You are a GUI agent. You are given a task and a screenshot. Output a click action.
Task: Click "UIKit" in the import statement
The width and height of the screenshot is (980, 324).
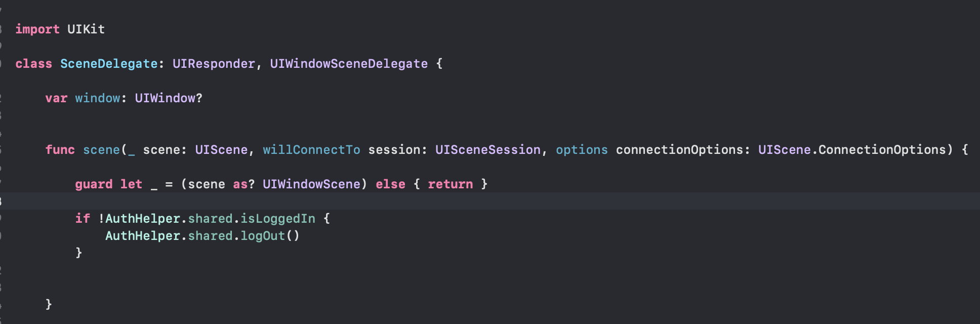tap(86, 29)
